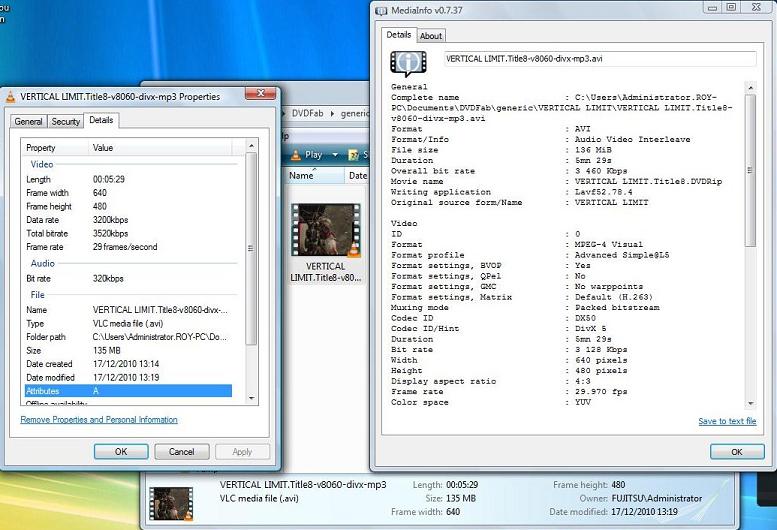
Task: Click Remove Properties and Personal Information link
Action: (99, 420)
